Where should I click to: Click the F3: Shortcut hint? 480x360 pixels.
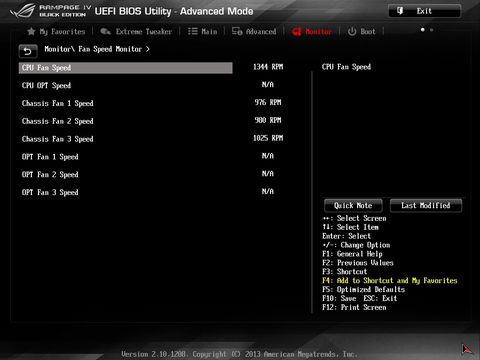tap(345, 272)
